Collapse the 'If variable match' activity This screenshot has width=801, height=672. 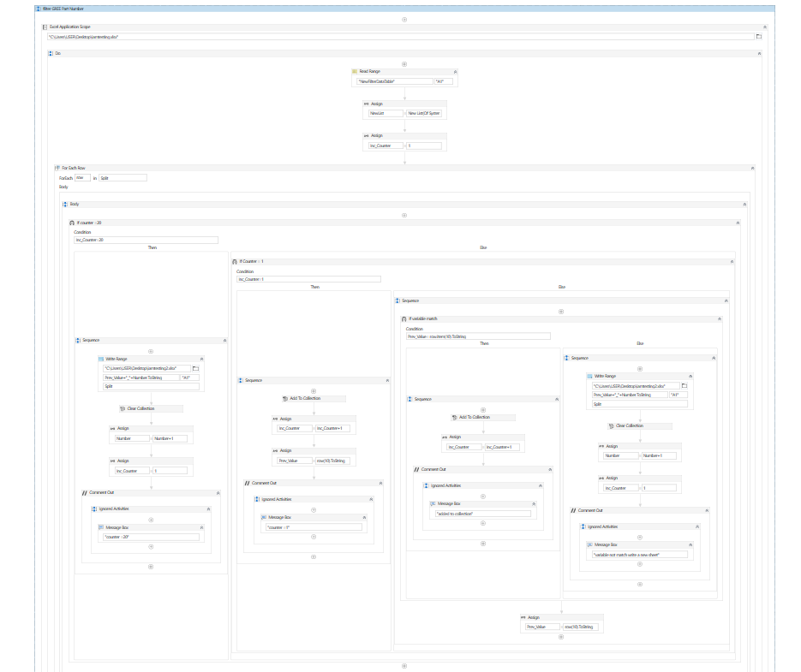tap(720, 319)
